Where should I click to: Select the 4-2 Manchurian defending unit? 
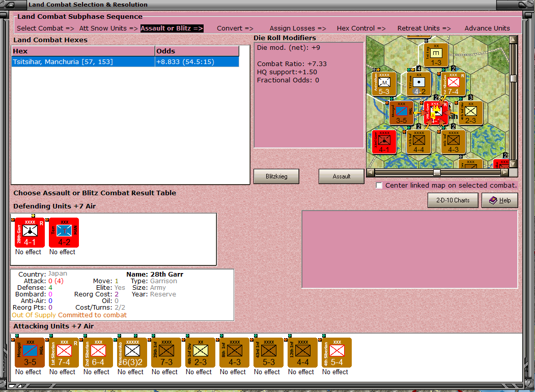pyautogui.click(x=63, y=232)
